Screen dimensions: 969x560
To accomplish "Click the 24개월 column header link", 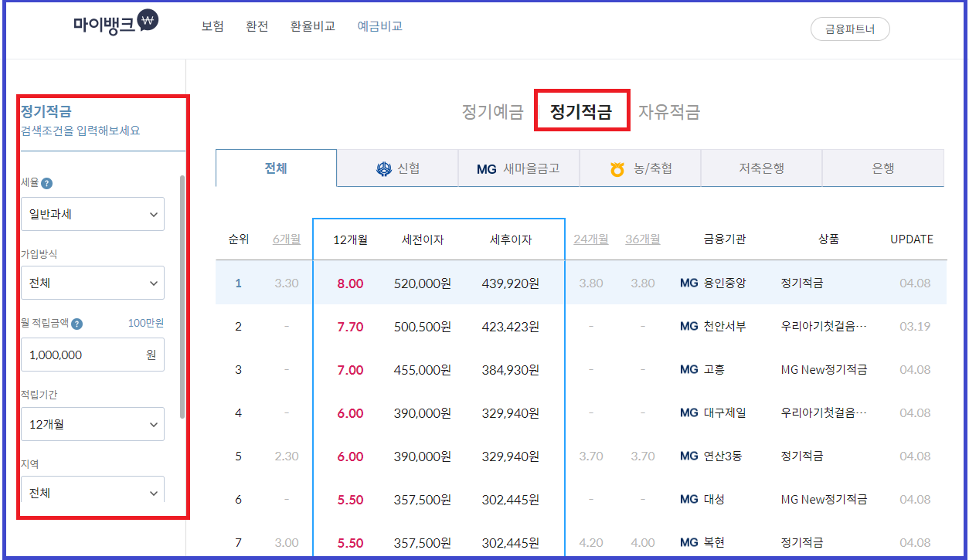I will (x=591, y=239).
